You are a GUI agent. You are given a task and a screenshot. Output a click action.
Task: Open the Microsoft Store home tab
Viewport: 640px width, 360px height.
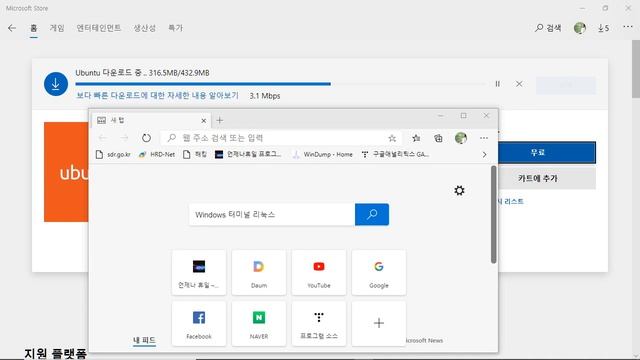(x=33, y=28)
